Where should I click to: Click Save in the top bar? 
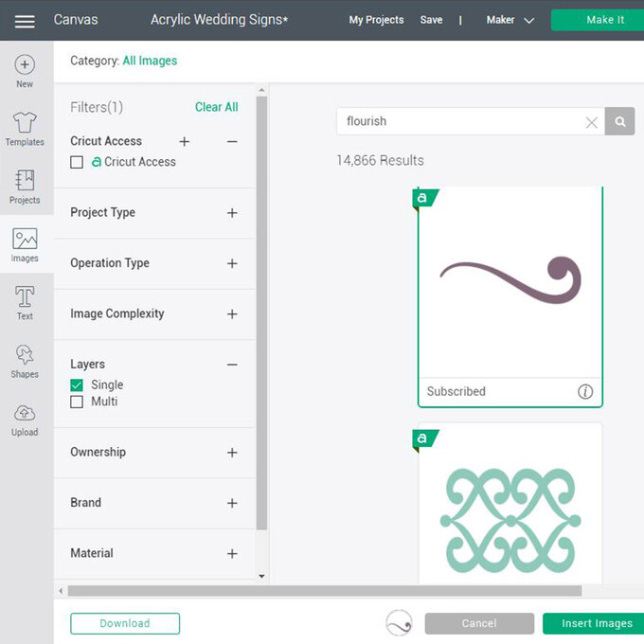431,20
